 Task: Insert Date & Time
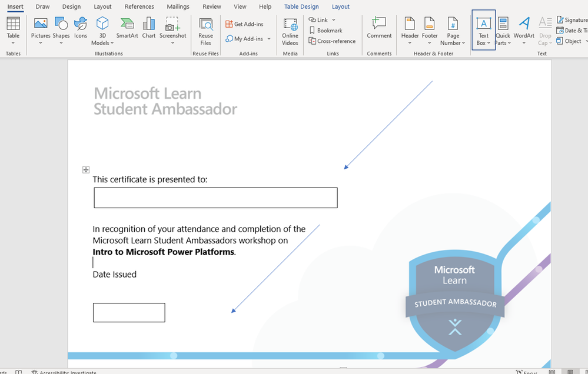click(572, 31)
